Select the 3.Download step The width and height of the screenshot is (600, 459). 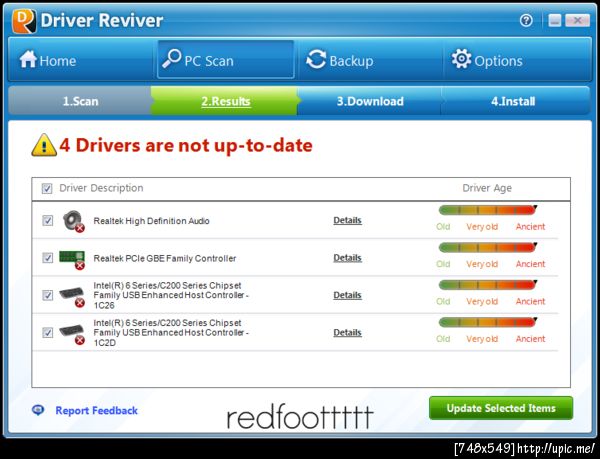370,101
